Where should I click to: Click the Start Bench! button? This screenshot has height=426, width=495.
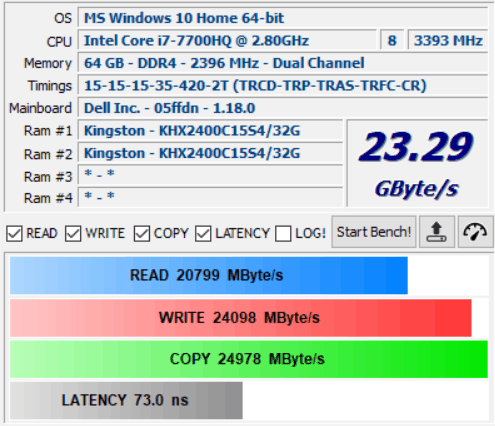[x=374, y=232]
